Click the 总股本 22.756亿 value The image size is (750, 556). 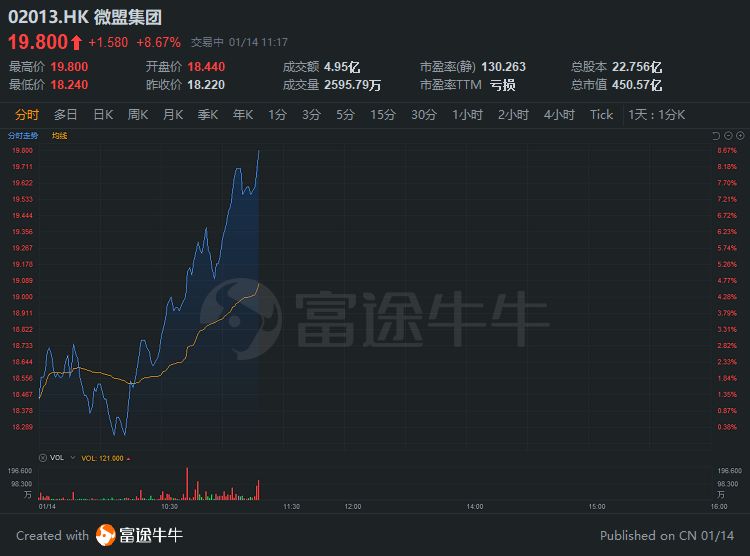click(637, 67)
